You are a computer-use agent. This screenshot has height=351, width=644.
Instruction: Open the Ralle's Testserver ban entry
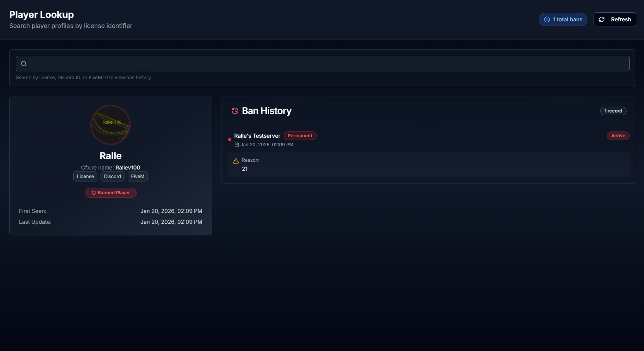[x=257, y=136]
